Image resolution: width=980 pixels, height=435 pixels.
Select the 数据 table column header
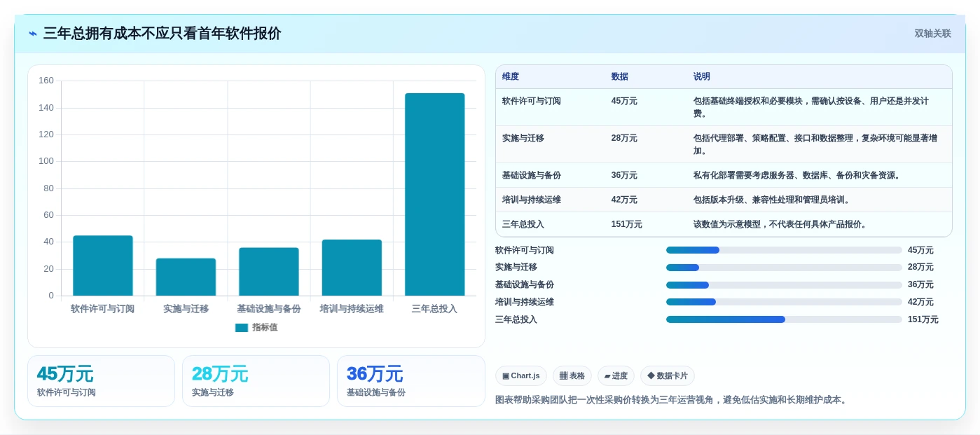tap(620, 76)
